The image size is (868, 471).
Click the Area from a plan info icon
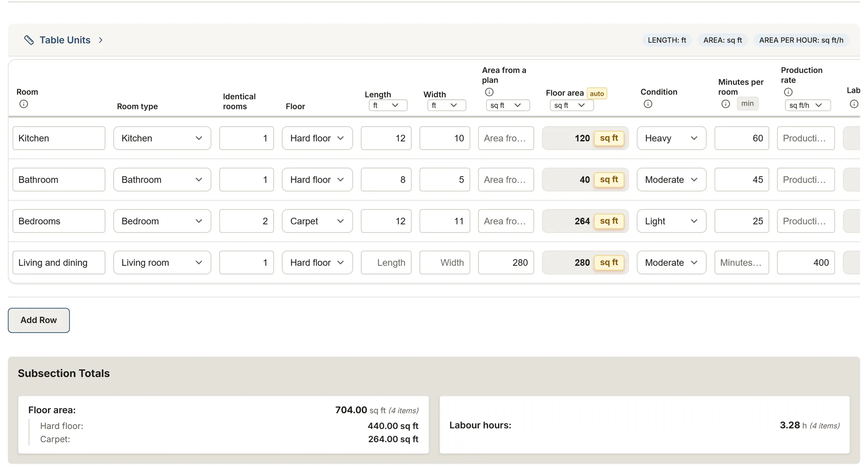489,92
